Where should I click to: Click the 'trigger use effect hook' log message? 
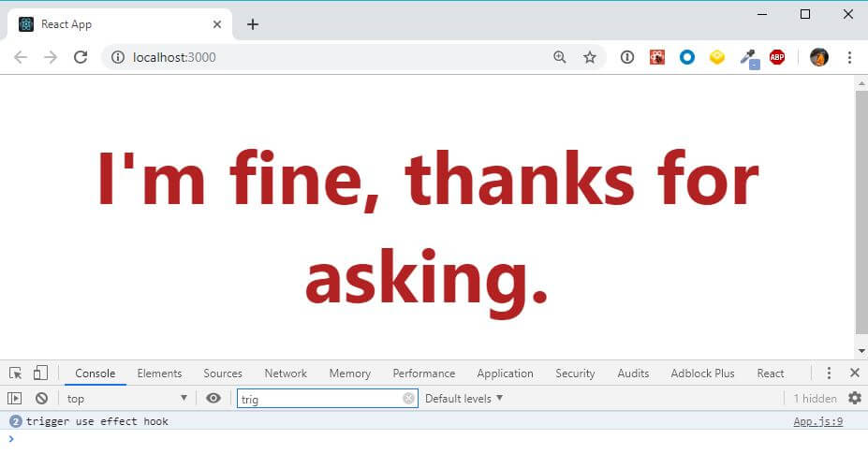click(x=96, y=421)
